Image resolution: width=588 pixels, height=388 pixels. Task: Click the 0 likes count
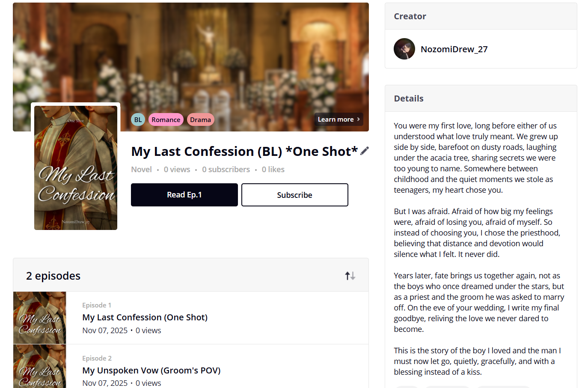[273, 170]
